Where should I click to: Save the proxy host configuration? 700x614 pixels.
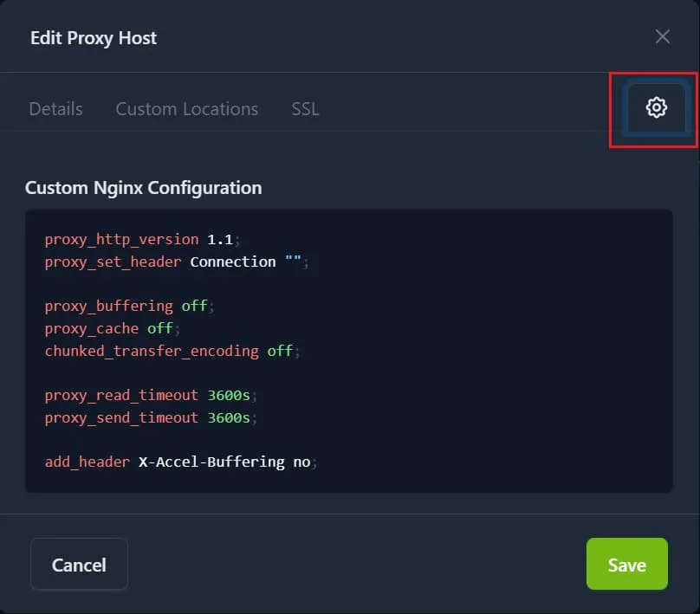(626, 565)
